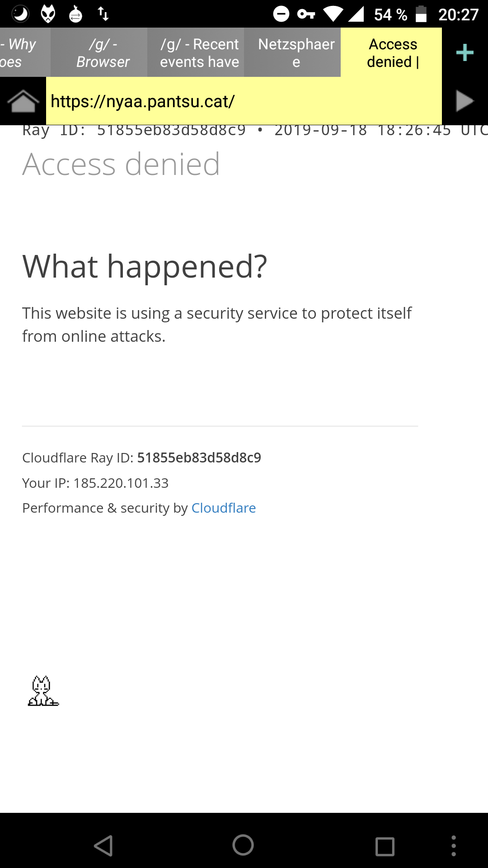Tap the Cloudflare Ray ID value
This screenshot has height=868, width=488.
pyautogui.click(x=199, y=458)
